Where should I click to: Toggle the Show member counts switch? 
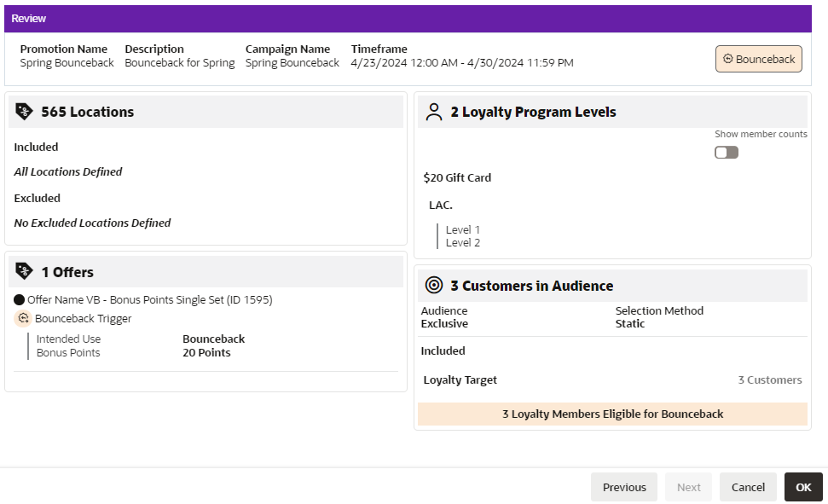click(x=726, y=153)
